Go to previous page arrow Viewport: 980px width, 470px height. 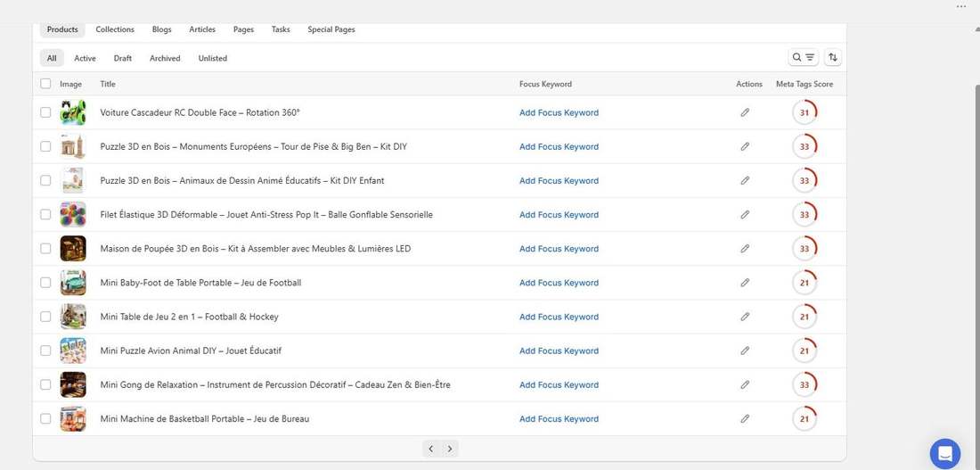(x=430, y=449)
